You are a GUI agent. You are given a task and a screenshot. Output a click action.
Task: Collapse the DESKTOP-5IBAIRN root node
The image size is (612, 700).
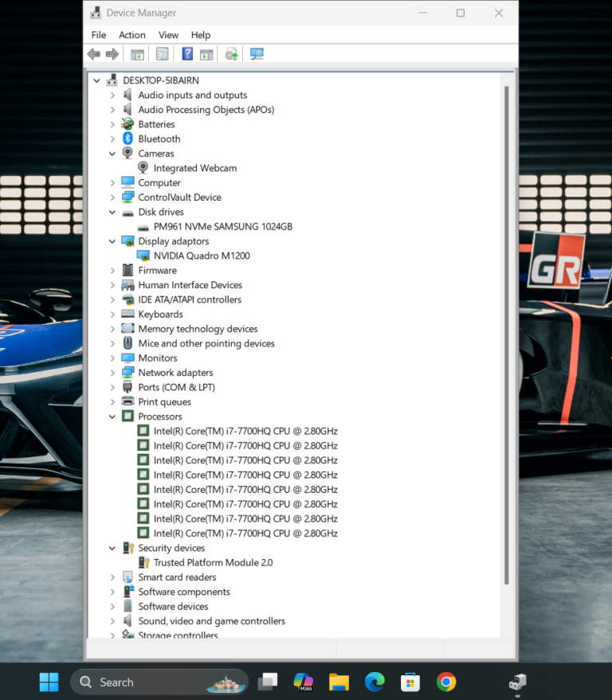click(96, 80)
